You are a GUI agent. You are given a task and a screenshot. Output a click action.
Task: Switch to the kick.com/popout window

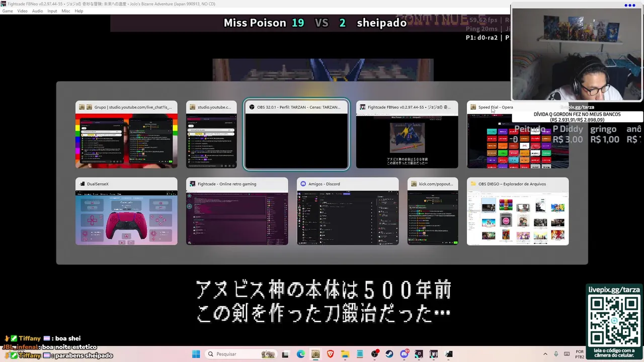point(433,211)
